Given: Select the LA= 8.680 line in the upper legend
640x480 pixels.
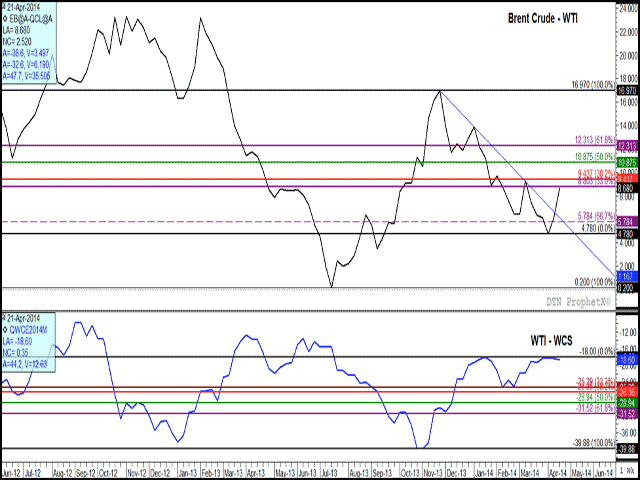Looking at the screenshot, I should pyautogui.click(x=16, y=29).
